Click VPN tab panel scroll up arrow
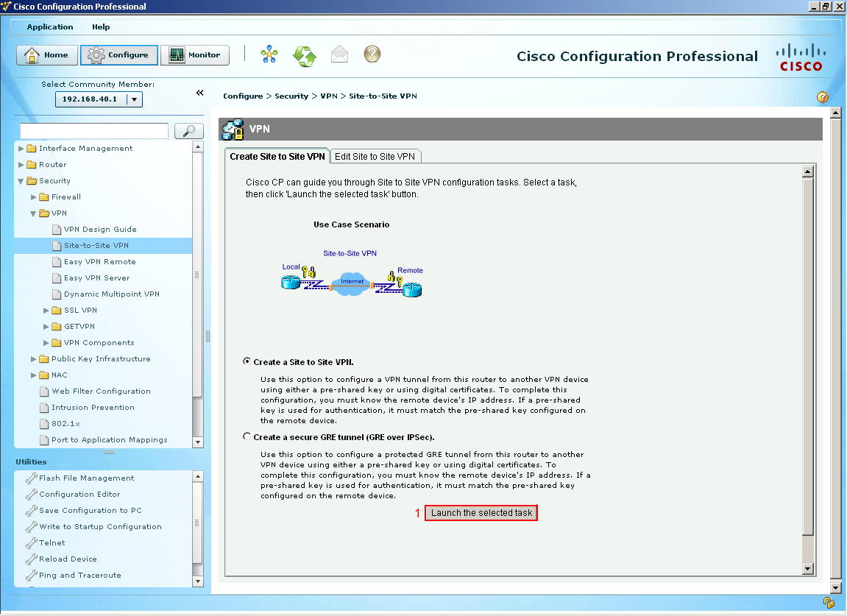 coord(808,171)
